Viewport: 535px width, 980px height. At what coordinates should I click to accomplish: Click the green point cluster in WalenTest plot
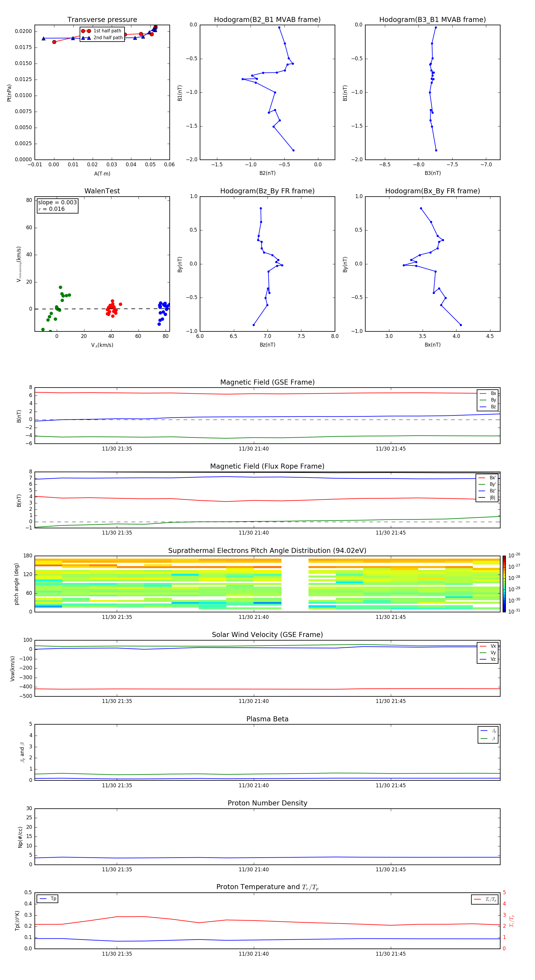pyautogui.click(x=56, y=308)
